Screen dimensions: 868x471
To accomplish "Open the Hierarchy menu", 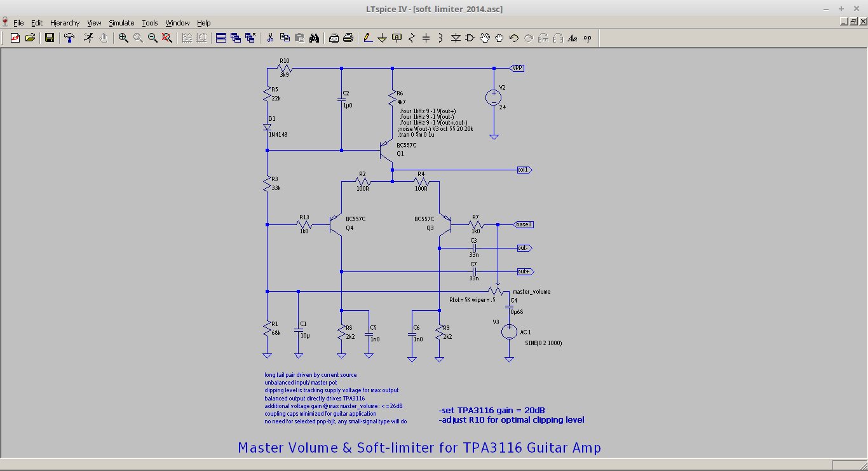I will [65, 23].
